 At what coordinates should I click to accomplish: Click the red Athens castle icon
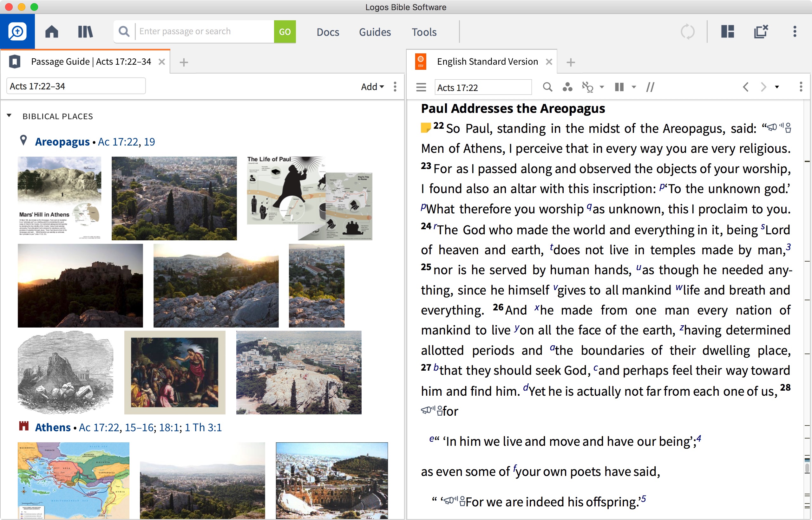coord(24,426)
